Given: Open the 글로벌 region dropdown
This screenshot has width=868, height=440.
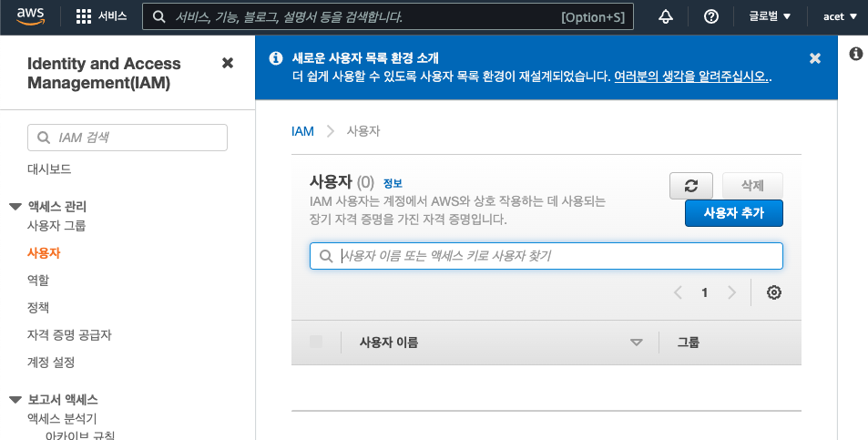Looking at the screenshot, I should [770, 16].
